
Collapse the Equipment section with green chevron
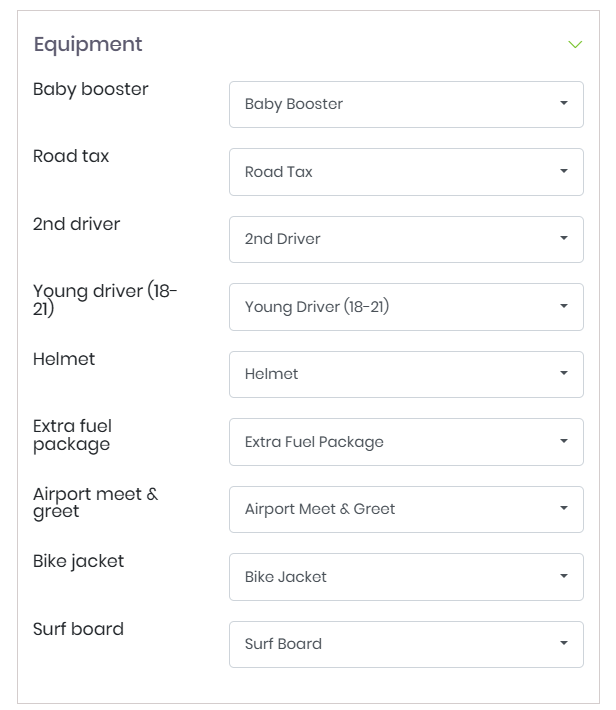click(575, 45)
